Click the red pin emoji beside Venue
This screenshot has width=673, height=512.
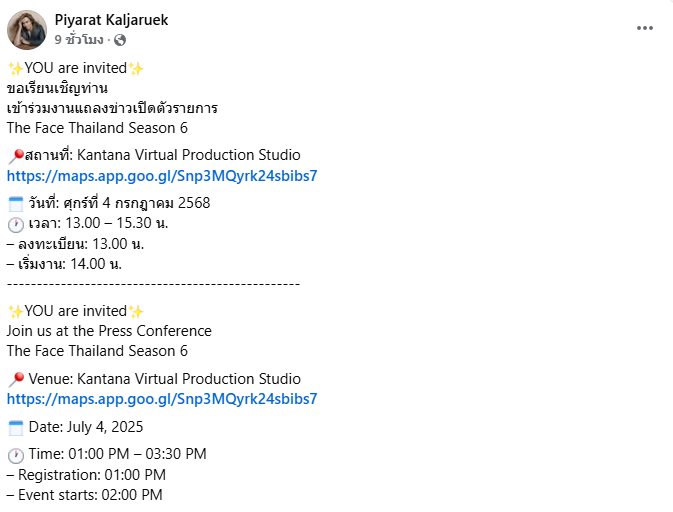pos(15,380)
